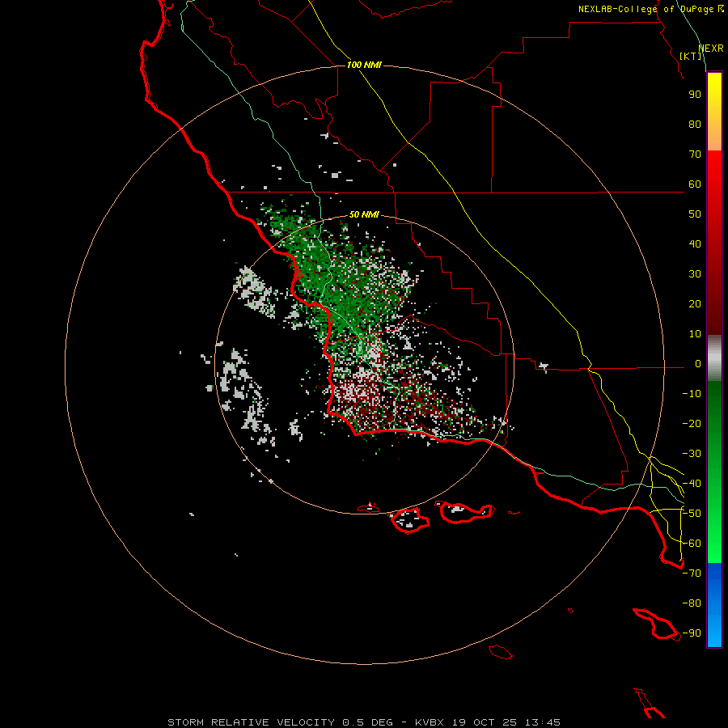Click the Storm Relative Velocity caption
Screen dimensions: 728x728
click(364, 722)
